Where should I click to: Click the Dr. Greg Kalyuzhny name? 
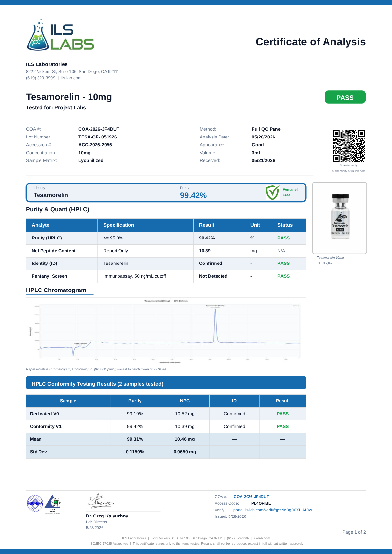(107, 516)
